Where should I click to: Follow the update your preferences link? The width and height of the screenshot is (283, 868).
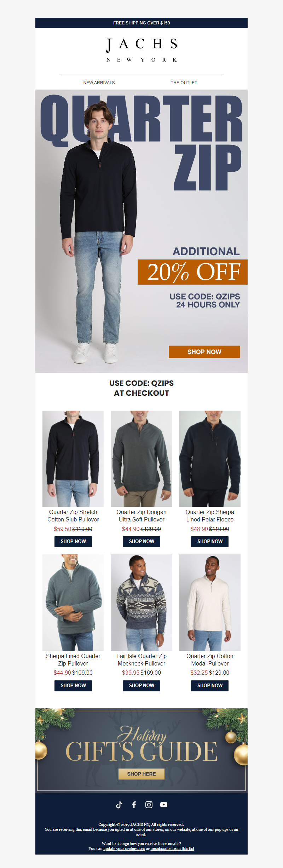(124, 849)
